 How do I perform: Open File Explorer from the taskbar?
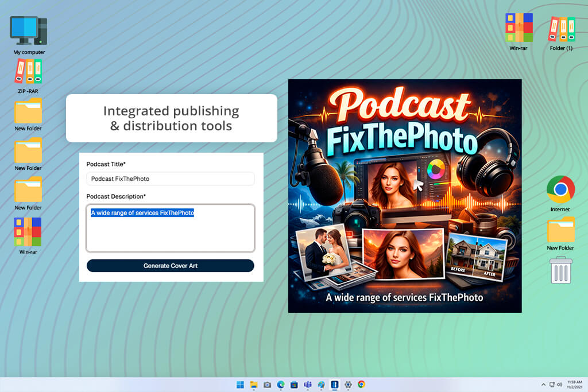[x=254, y=385]
